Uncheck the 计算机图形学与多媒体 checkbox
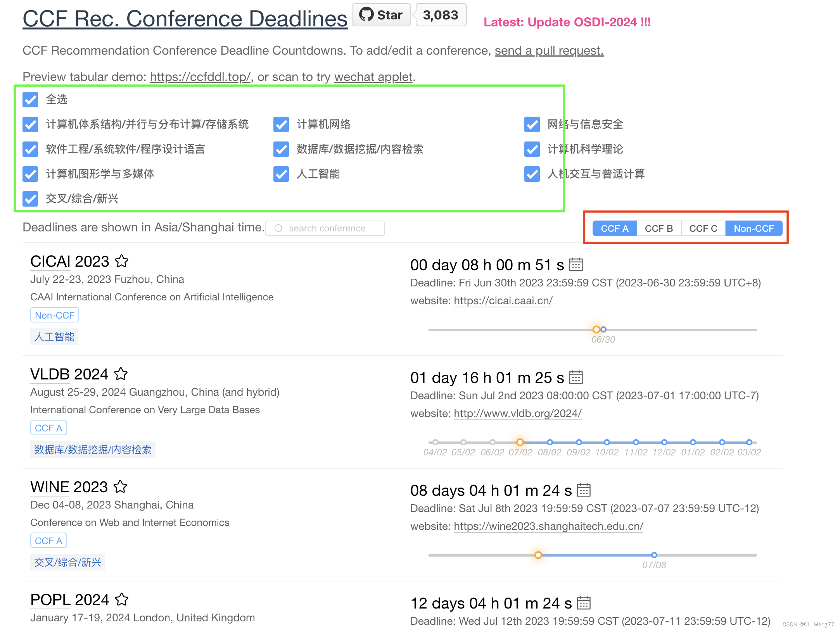840x631 pixels. click(30, 174)
